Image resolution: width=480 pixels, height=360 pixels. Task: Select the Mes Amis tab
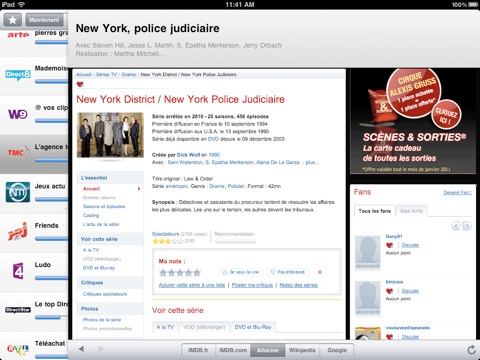pyautogui.click(x=411, y=211)
